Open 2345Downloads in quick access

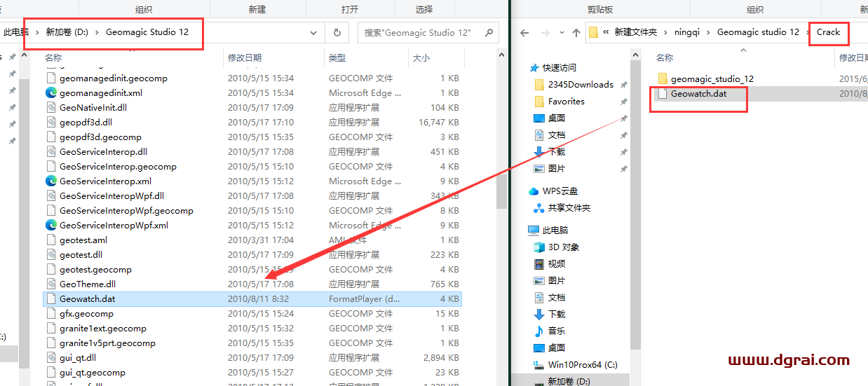coord(581,84)
